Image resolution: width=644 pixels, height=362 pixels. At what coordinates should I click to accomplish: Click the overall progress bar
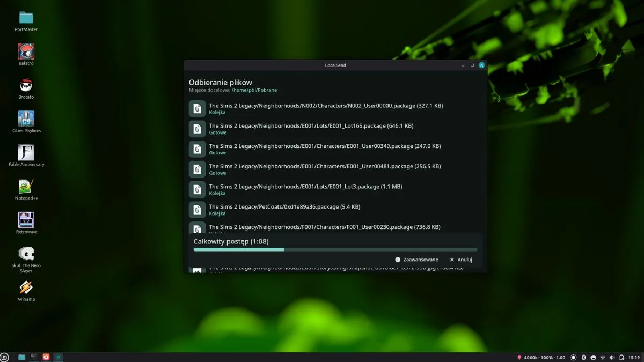pos(335,249)
